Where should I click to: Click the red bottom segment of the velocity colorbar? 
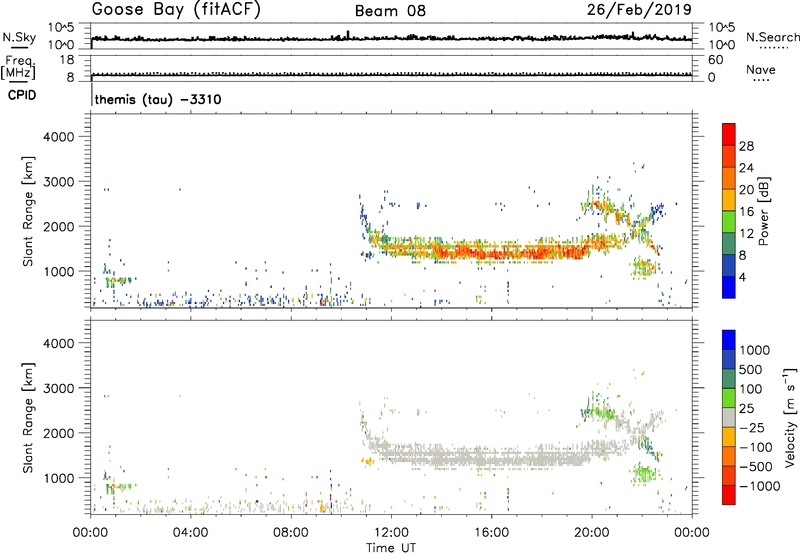(729, 495)
